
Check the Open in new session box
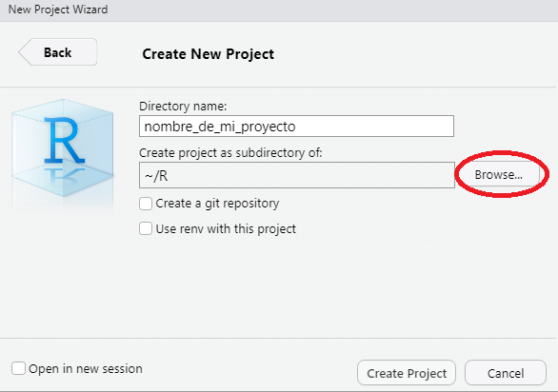(x=18, y=368)
